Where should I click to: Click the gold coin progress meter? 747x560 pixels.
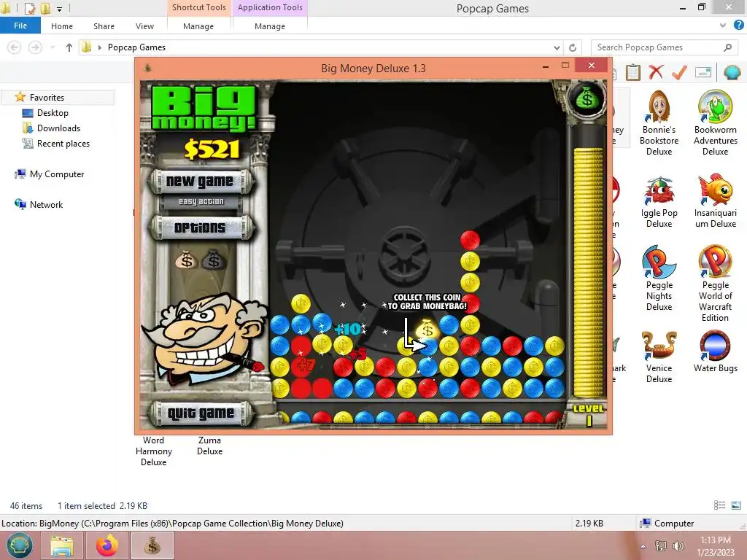[x=588, y=273]
